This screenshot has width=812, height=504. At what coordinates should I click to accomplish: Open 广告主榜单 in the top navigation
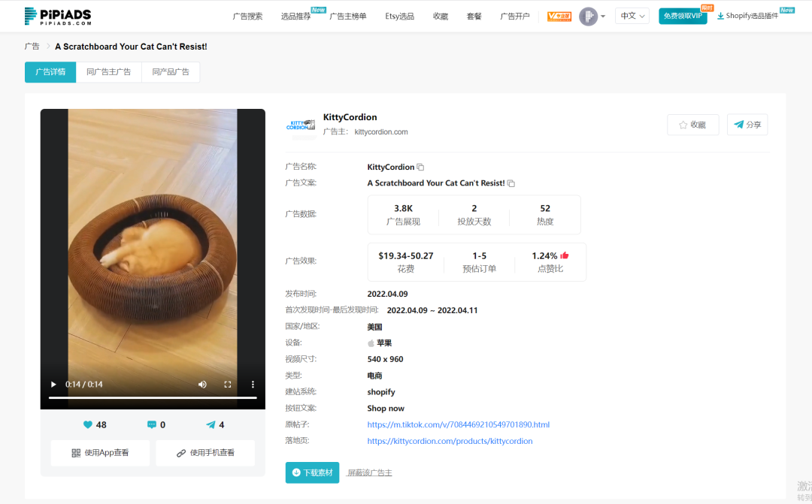[x=348, y=16]
